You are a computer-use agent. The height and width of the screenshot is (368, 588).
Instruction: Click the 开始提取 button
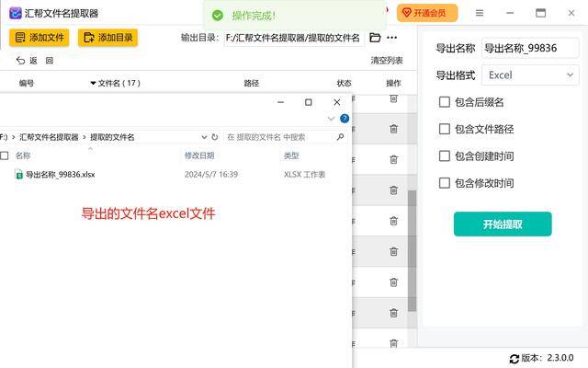point(503,224)
